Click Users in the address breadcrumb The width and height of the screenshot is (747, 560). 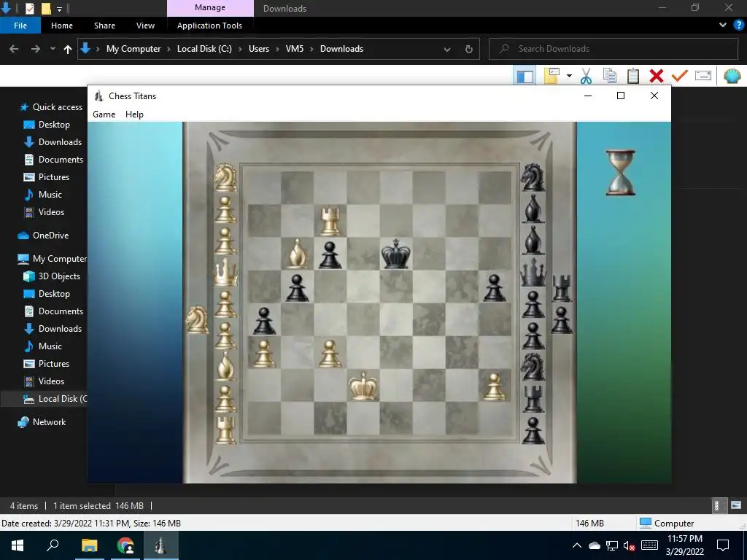(x=259, y=49)
